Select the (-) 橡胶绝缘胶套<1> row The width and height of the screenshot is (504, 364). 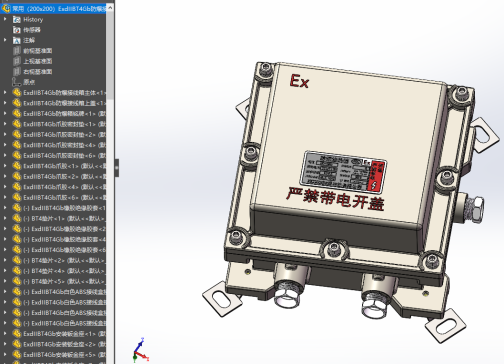click(64, 208)
